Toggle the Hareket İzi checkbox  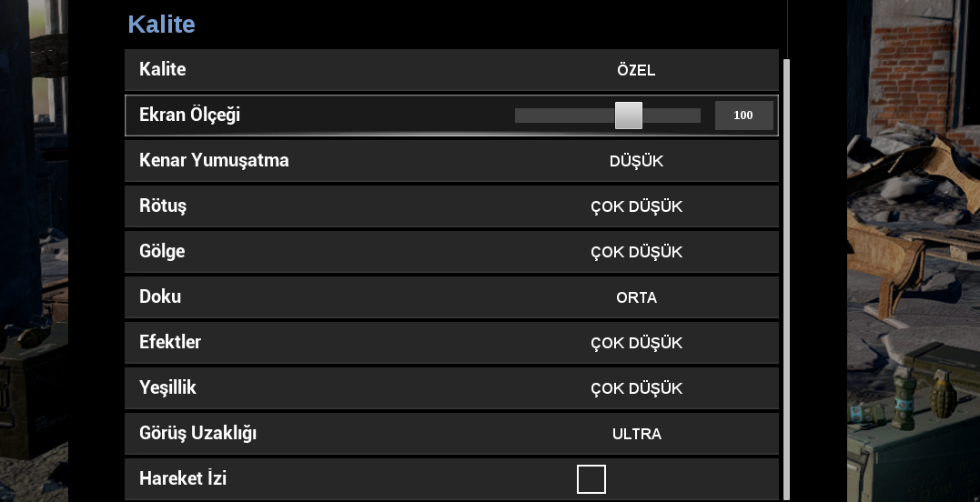(x=591, y=478)
